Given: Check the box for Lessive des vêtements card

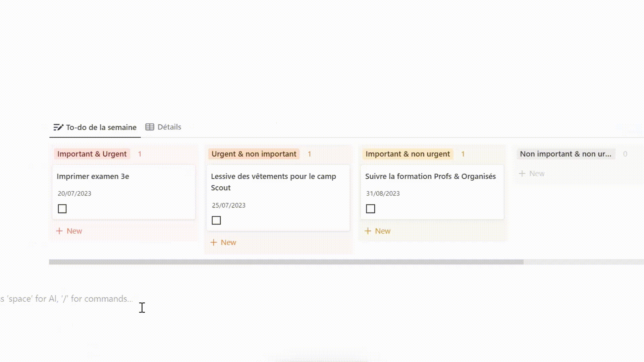Looking at the screenshot, I should coord(216,220).
